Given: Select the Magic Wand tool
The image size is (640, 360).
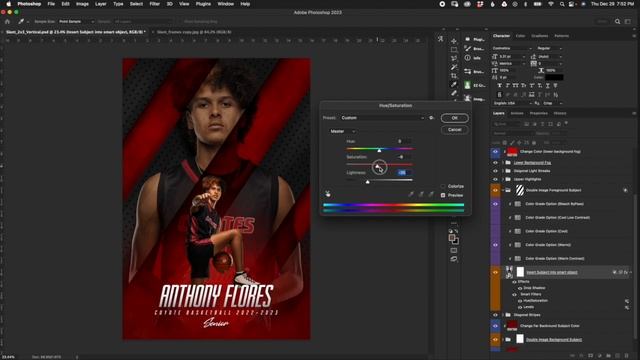Looking at the screenshot, I should 454,67.
